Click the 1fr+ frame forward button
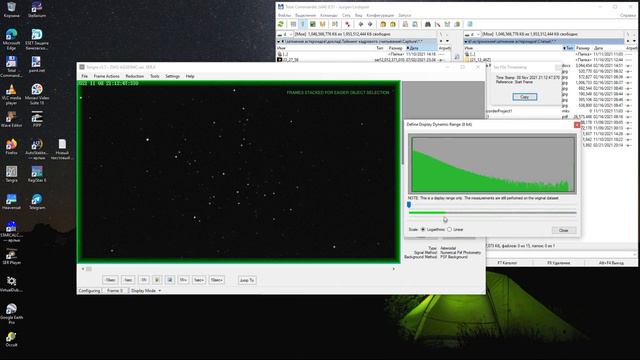This screenshot has height=360, width=640. coord(183,280)
